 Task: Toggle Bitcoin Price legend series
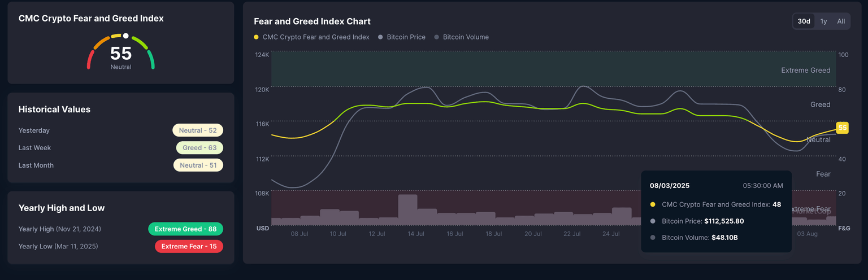click(402, 37)
